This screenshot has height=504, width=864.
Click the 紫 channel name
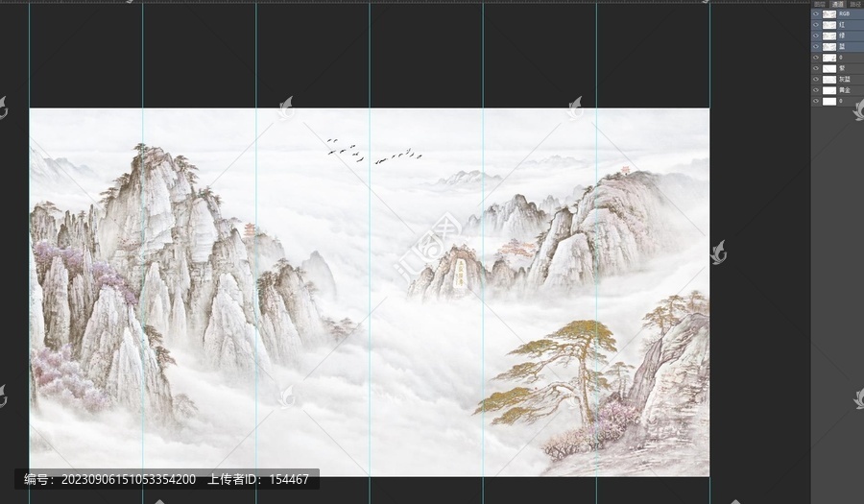tap(842, 68)
